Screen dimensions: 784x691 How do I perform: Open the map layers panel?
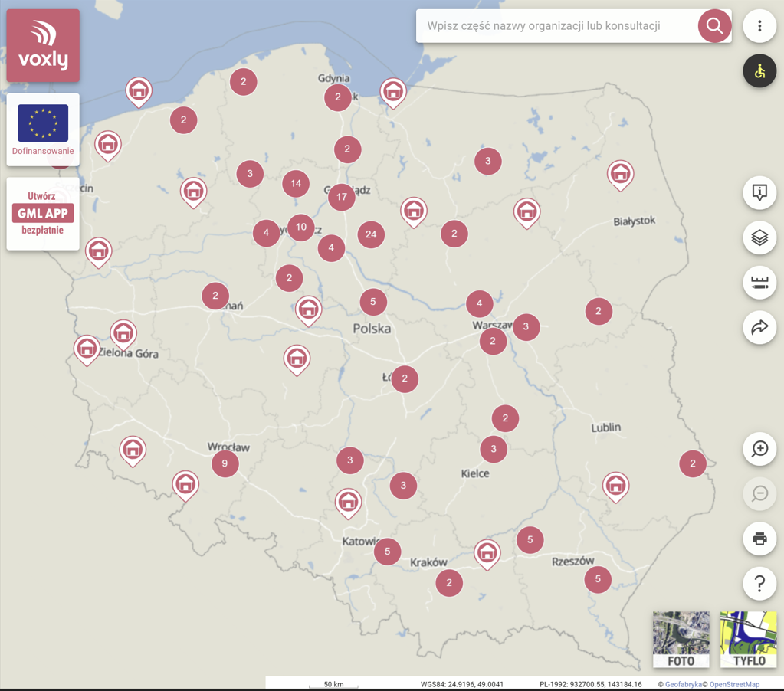click(759, 237)
